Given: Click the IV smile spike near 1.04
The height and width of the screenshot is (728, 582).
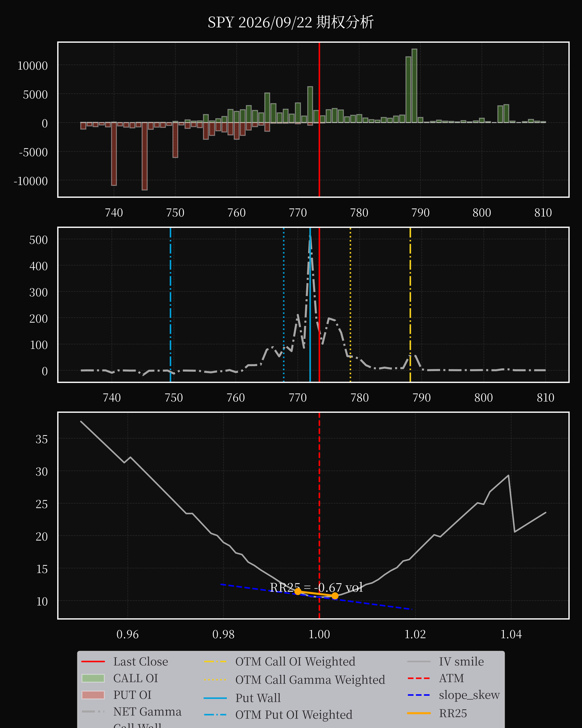Looking at the screenshot, I should (509, 476).
